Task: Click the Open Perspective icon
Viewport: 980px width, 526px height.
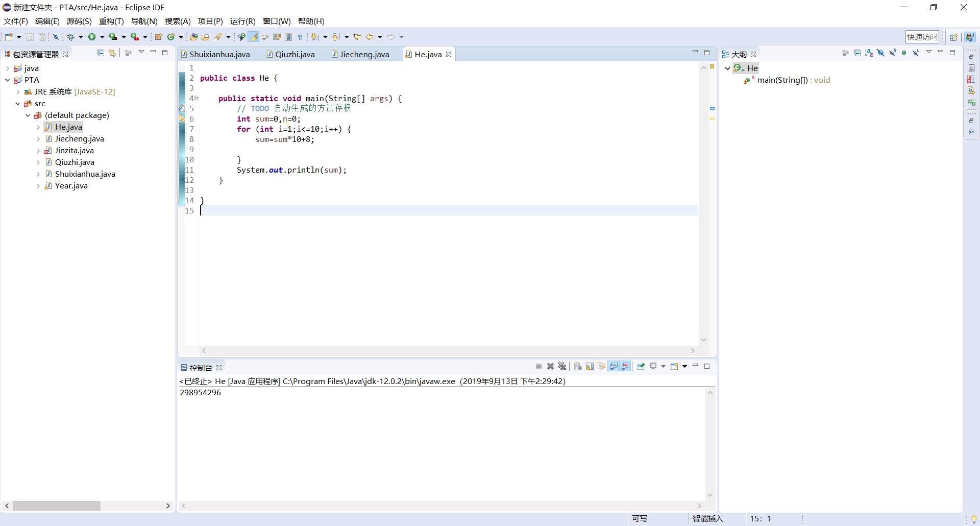Action: 953,37
